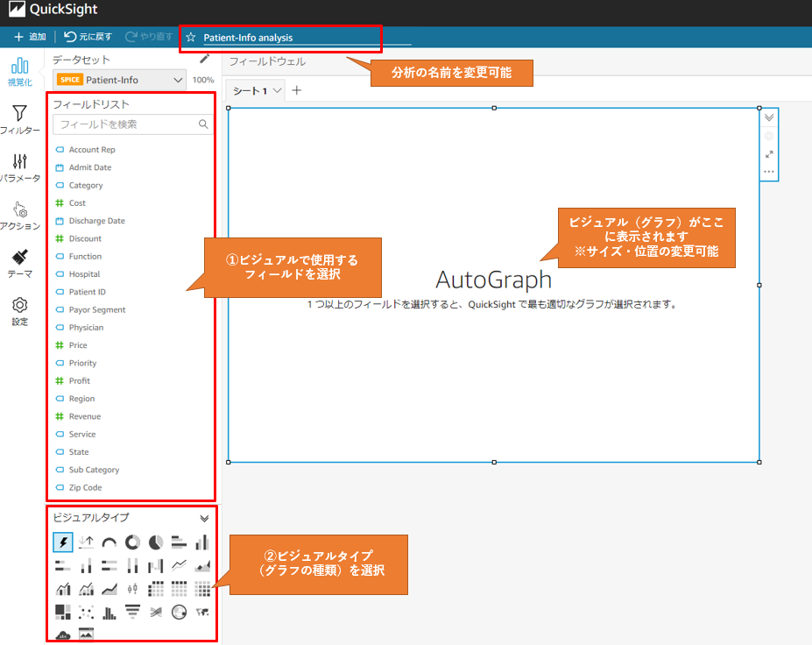Select the Sankey diagram visual type
The height and width of the screenshot is (645, 812).
pos(156,613)
